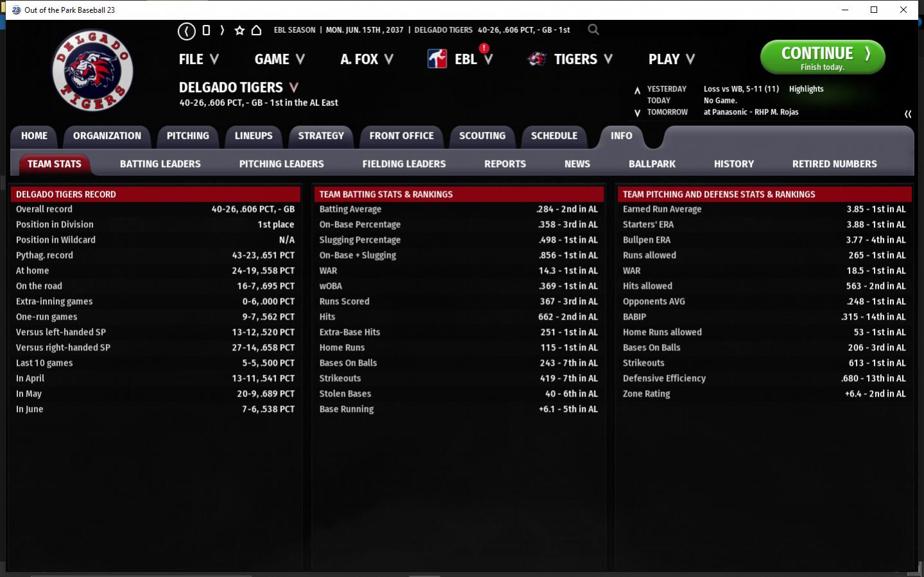The image size is (924, 577).
Task: Click the On the road record row
Action: coord(155,286)
